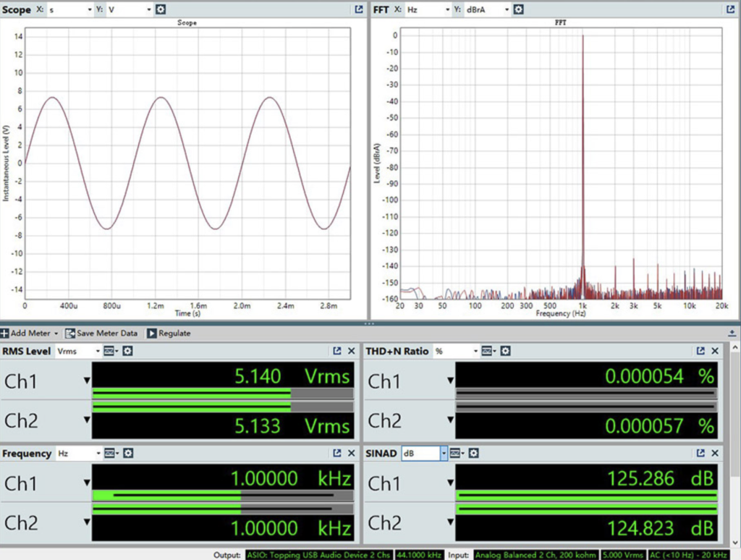The image size is (741, 560).
Task: Open FFT graph settings gear
Action: pyautogui.click(x=519, y=10)
